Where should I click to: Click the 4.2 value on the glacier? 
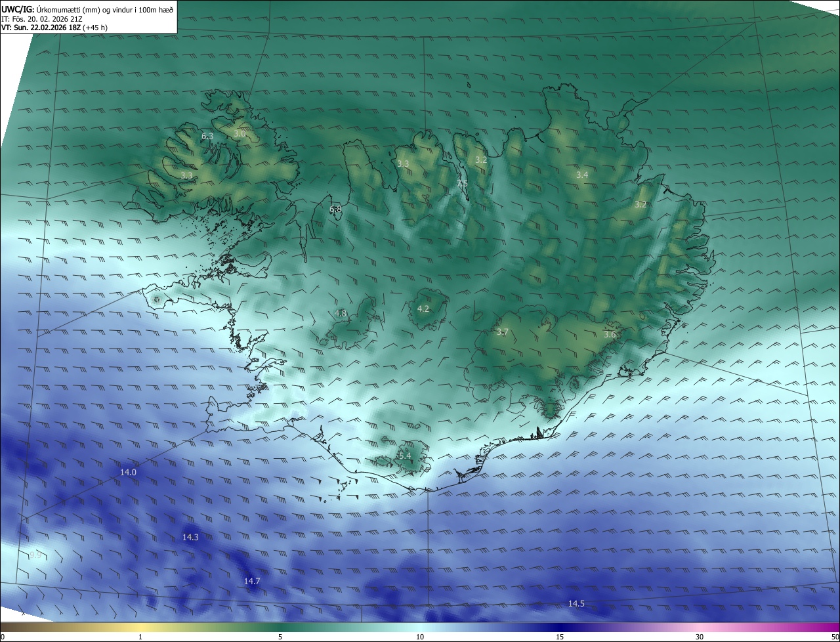423,309
